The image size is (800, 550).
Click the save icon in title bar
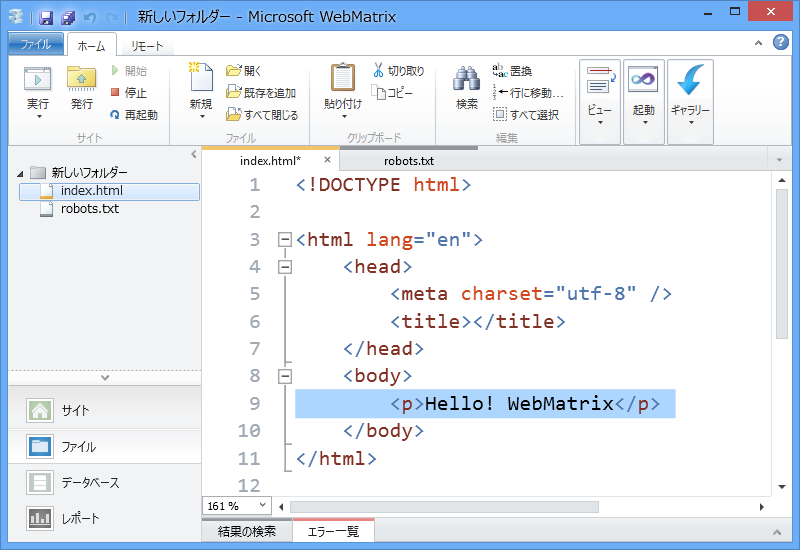point(46,18)
